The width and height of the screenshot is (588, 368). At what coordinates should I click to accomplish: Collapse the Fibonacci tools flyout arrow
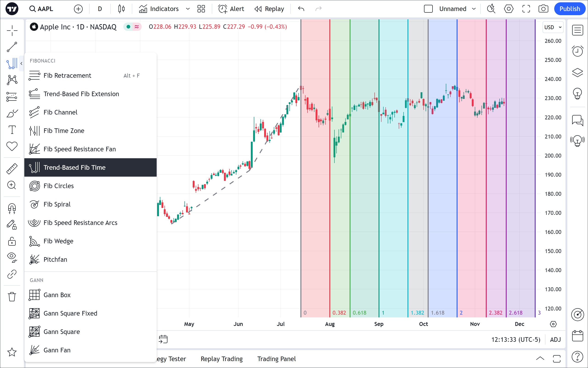(21, 63)
